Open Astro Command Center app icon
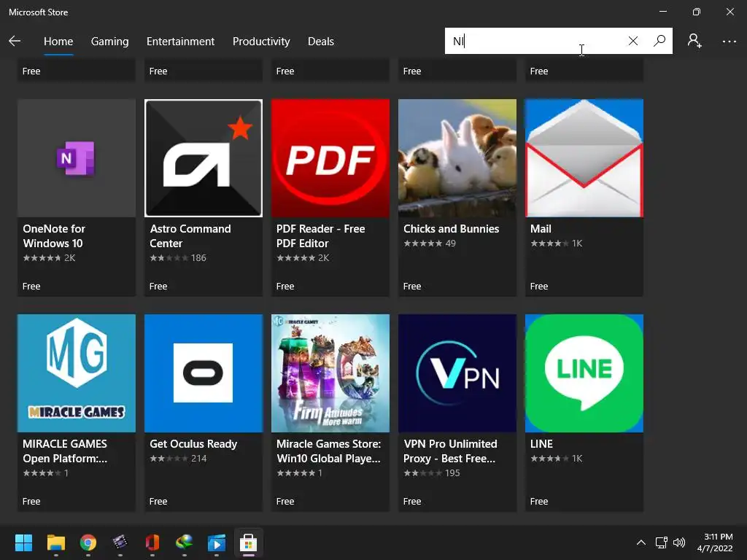Image resolution: width=747 pixels, height=560 pixels. click(x=204, y=158)
